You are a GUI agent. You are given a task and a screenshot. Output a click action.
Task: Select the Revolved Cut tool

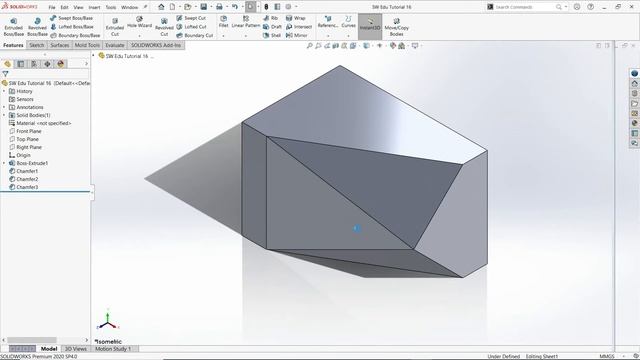(x=164, y=27)
